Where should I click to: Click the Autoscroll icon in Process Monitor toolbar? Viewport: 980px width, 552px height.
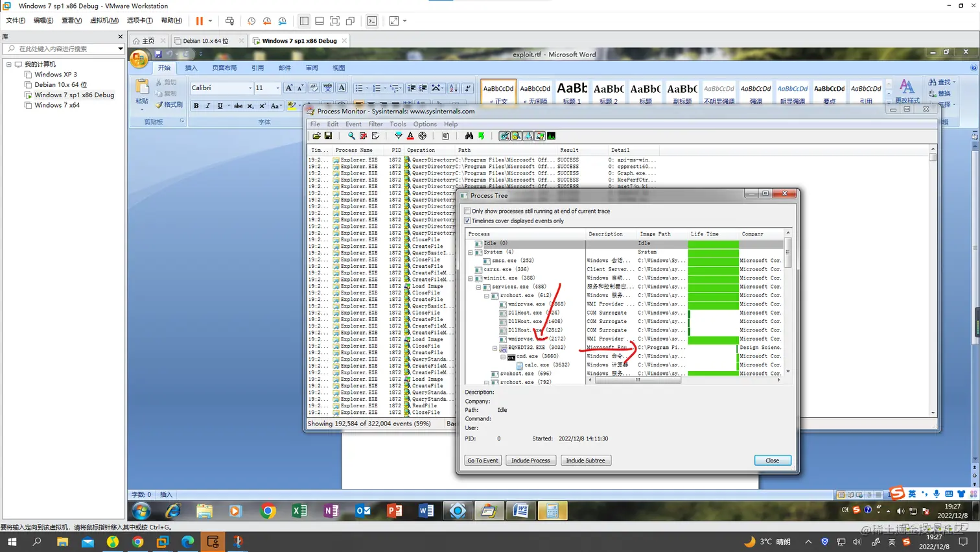363,136
